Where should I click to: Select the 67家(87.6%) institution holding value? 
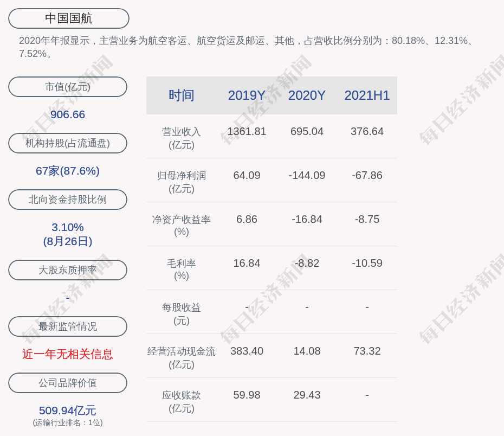[68, 171]
